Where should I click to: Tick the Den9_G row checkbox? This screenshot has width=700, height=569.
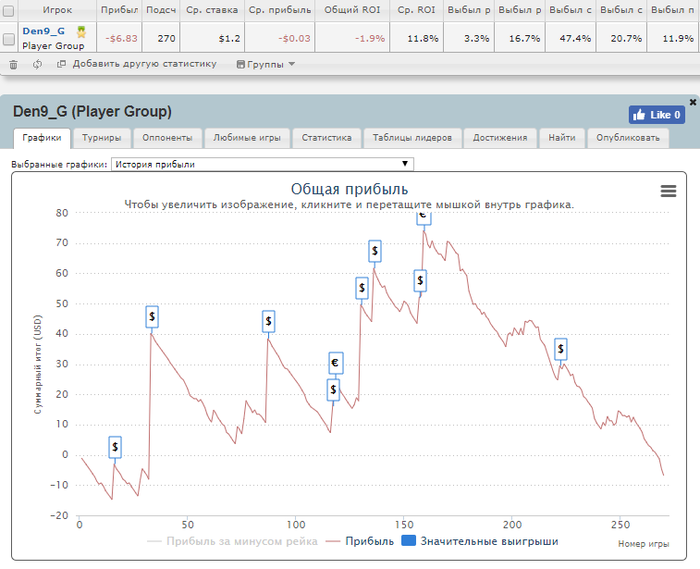coord(8,39)
